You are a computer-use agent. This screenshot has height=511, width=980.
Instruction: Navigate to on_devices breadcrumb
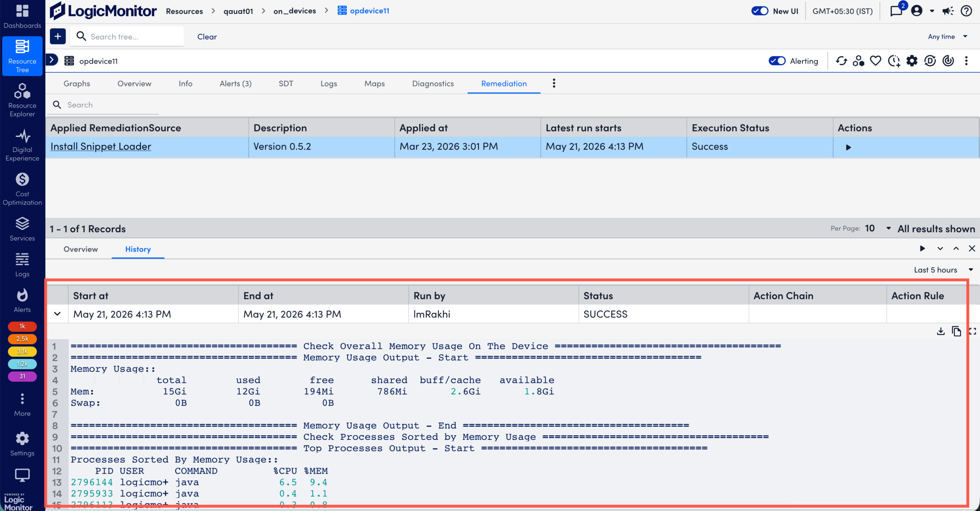coord(295,11)
